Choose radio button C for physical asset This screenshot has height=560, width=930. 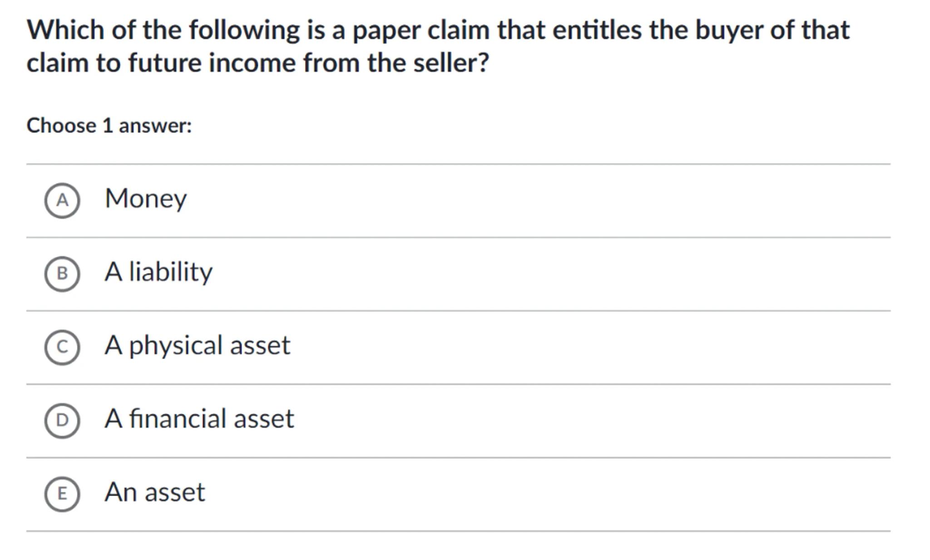(62, 347)
